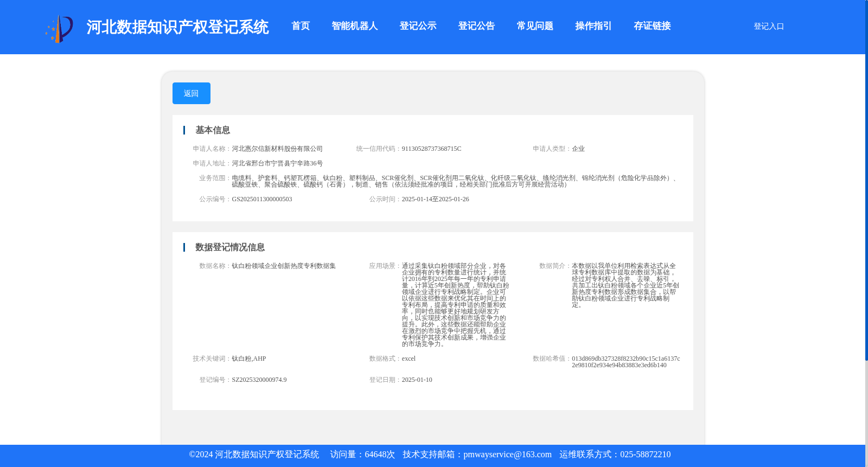868x467 pixels.
Task: Go to the 登记公告 page
Action: (476, 26)
